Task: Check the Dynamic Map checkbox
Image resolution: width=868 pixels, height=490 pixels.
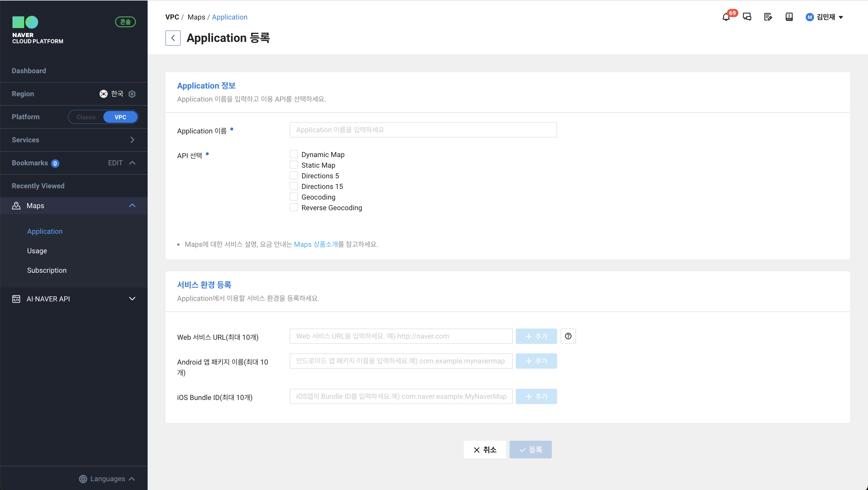Action: click(293, 154)
